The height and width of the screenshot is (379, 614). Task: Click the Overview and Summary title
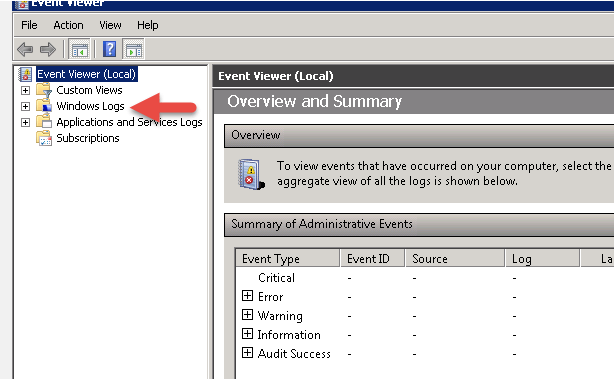[x=314, y=101]
